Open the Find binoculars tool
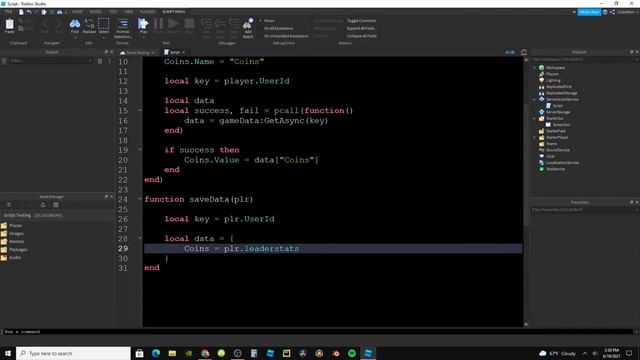Screen dimensions: 640x360 click(x=75, y=26)
